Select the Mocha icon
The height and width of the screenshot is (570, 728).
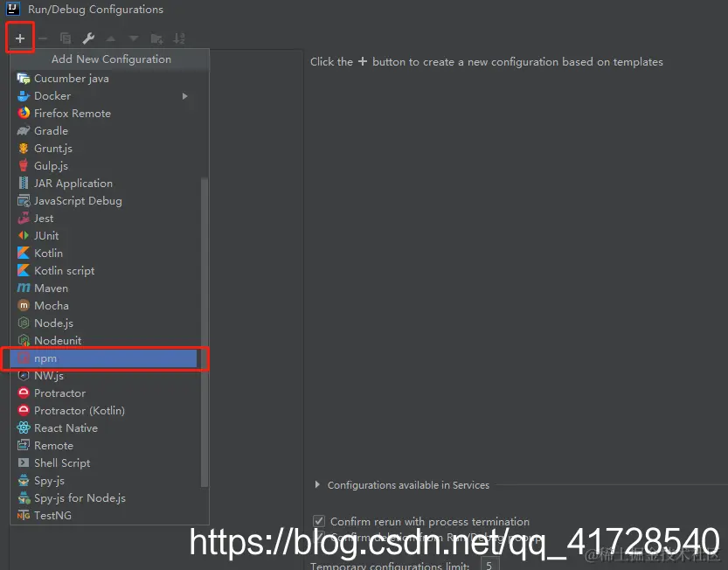24,305
